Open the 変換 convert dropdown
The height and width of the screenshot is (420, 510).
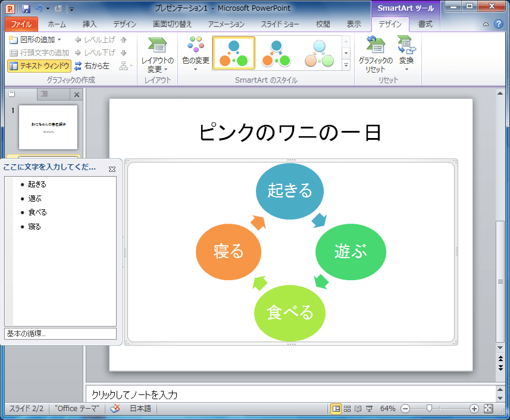406,54
